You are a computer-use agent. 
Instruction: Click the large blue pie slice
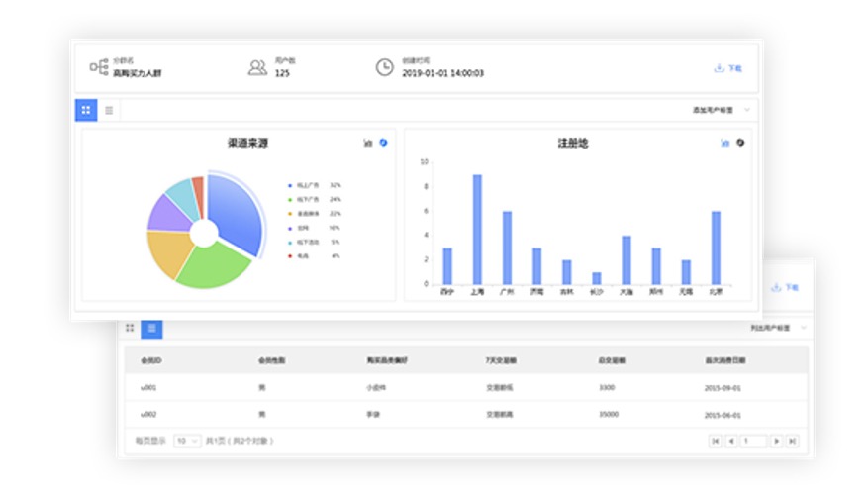tap(237, 213)
